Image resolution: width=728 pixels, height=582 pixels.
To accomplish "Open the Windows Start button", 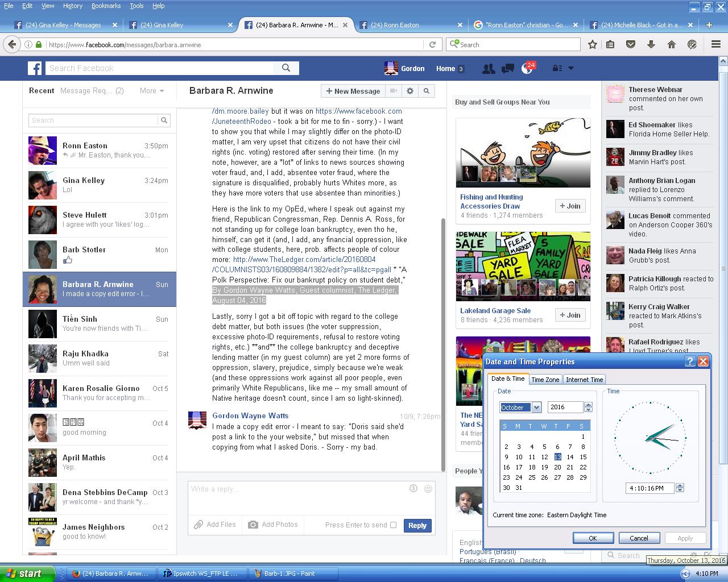I will (27, 573).
